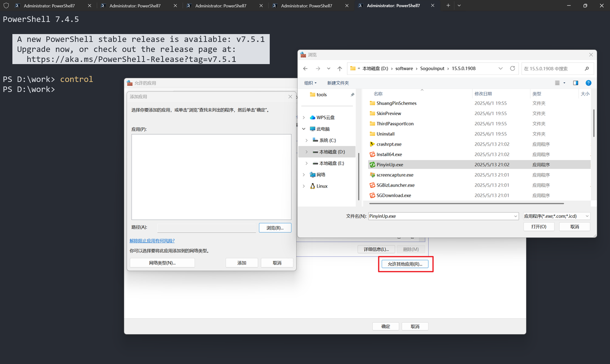Click the SGDownload.exe icon

[x=372, y=196]
